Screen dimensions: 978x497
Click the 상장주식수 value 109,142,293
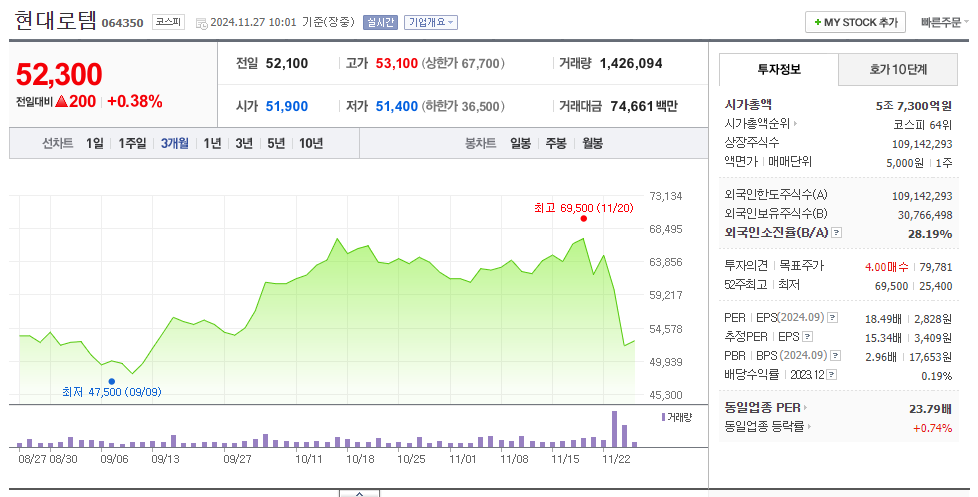pyautogui.click(x=922, y=144)
